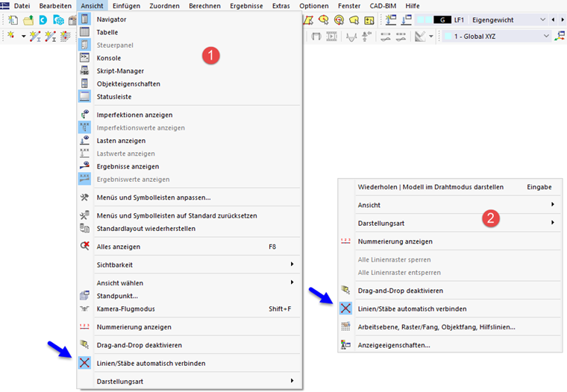This screenshot has width=567, height=392.
Task: Click the circular target selection icon
Action: [x=339, y=20]
